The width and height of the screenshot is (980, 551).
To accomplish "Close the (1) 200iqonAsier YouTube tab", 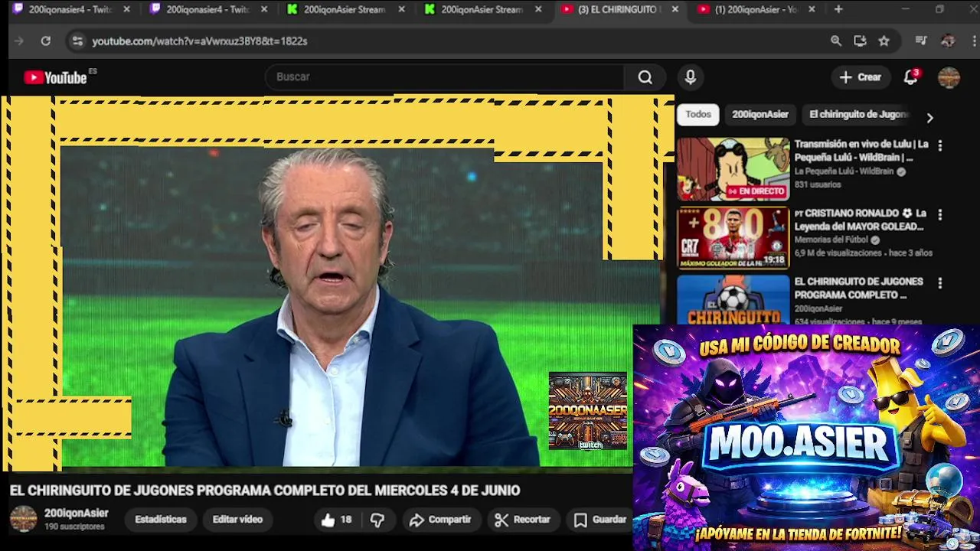I will tap(812, 9).
